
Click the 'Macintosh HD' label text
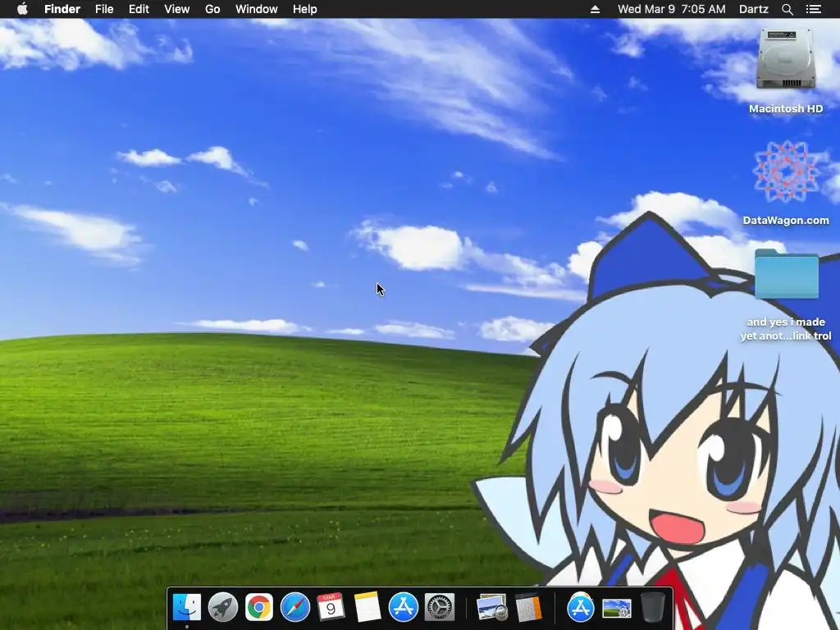click(x=786, y=109)
